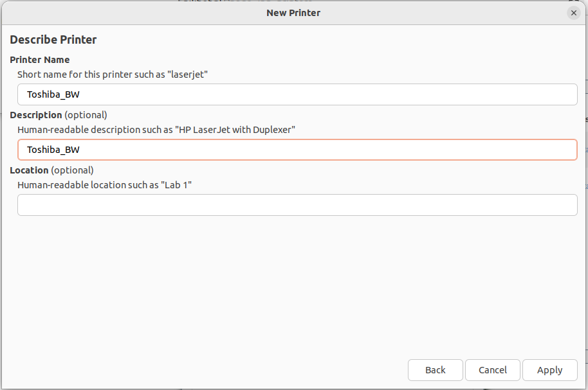This screenshot has height=390, width=588.
Task: Close the New Printer dialog
Action: [573, 13]
